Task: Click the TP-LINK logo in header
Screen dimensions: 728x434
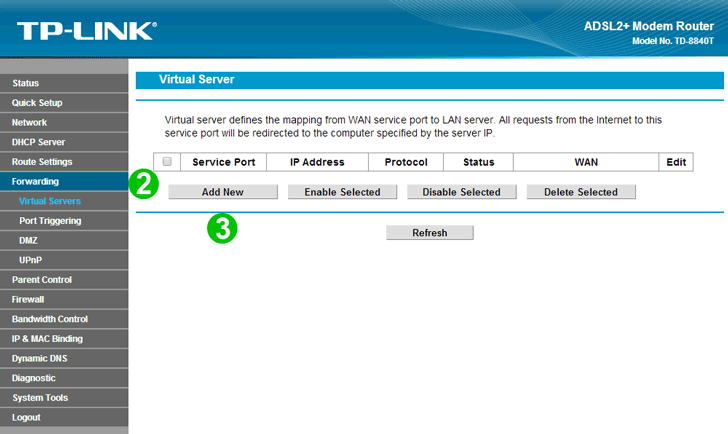Action: click(x=87, y=31)
